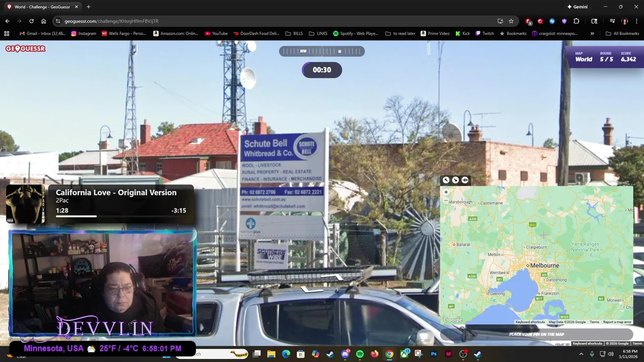Open the red extension with badge 1

tap(528, 21)
